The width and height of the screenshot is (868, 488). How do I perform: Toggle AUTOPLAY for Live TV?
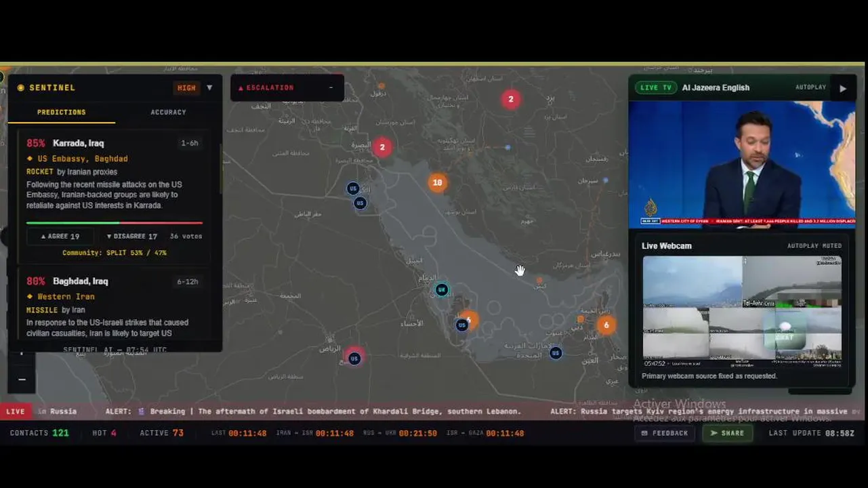[810, 87]
